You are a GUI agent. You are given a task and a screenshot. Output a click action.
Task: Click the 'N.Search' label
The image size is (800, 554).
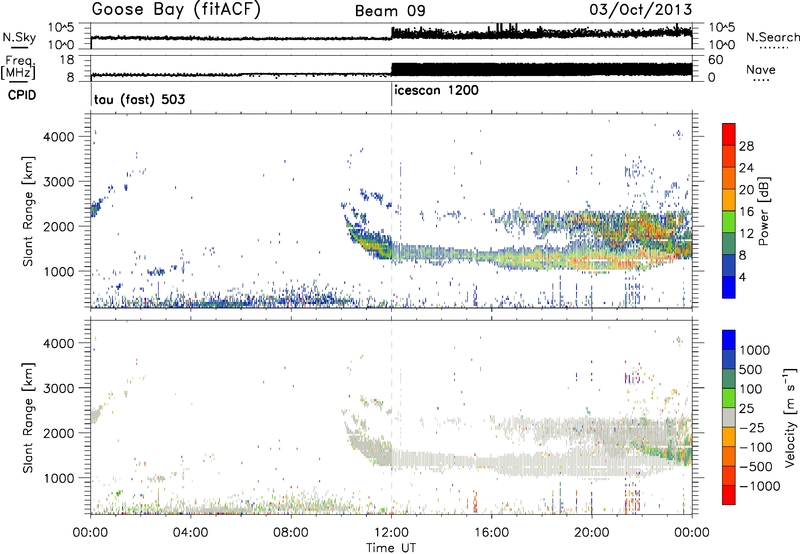tap(773, 37)
